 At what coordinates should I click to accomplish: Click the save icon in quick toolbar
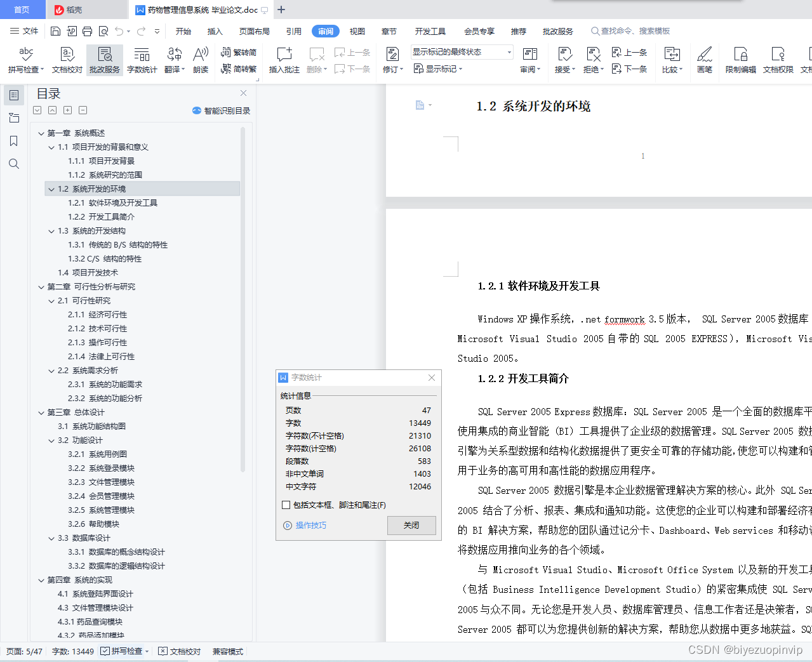[55, 31]
